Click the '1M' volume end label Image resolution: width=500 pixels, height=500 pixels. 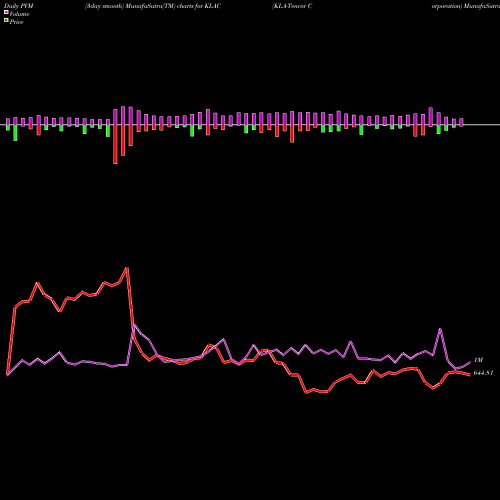point(478,360)
